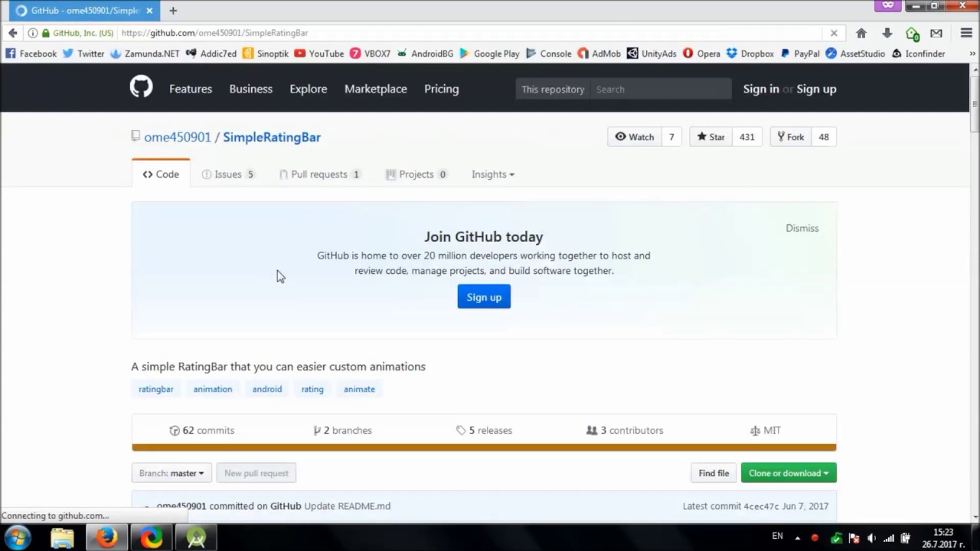Open the Iconfinder bookmark
This screenshot has width=980, height=551.
pyautogui.click(x=918, y=54)
